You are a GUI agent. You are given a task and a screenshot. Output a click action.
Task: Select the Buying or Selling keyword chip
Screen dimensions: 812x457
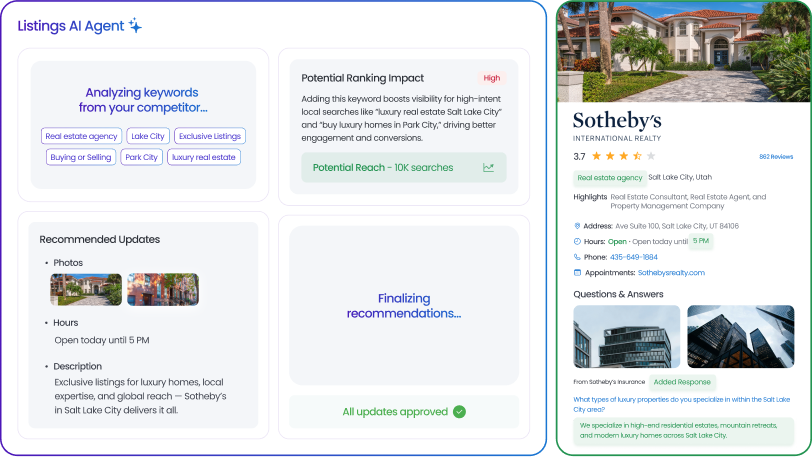pos(81,157)
